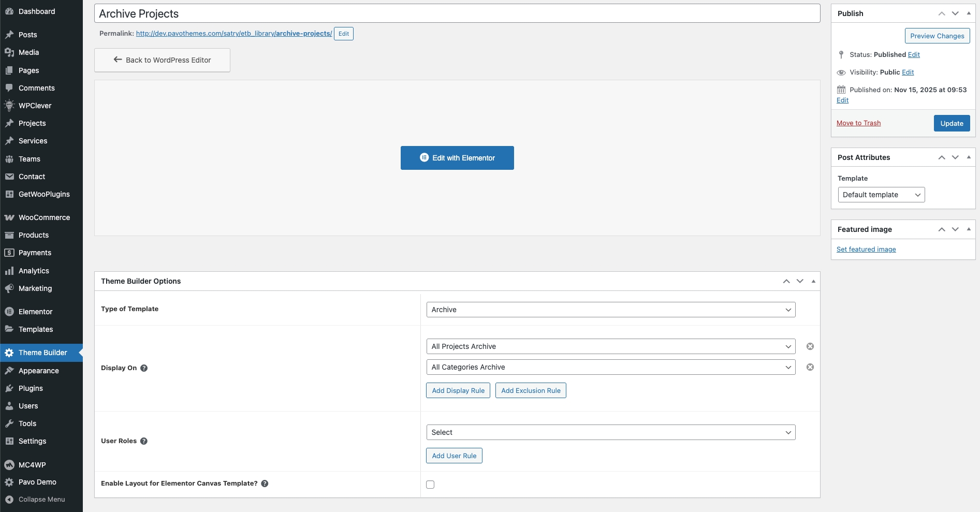This screenshot has height=512, width=980.
Task: Open the Type of Template dropdown
Action: coord(610,310)
